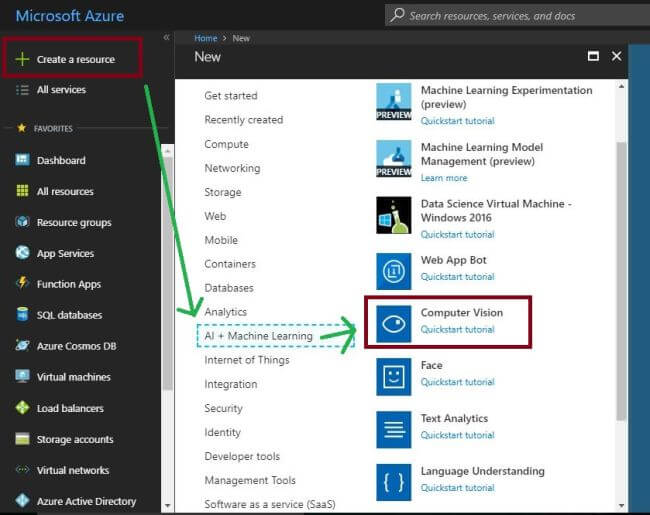This screenshot has height=515, width=650.
Task: Open the Data Science Virtual Machine icon
Action: [x=394, y=215]
